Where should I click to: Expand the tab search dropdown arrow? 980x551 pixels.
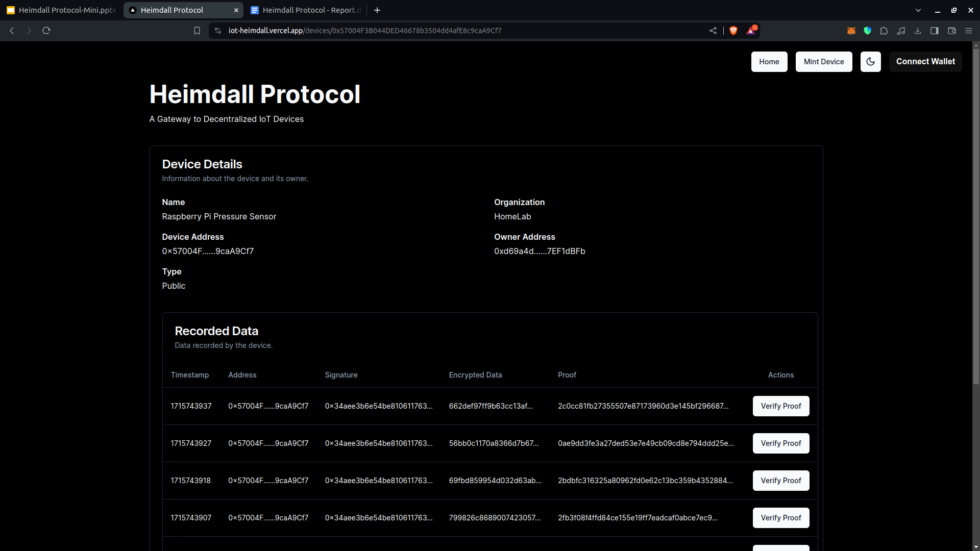(918, 10)
